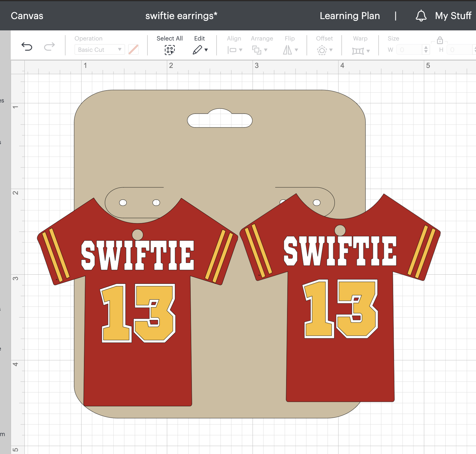Viewport: 476px width, 454px height.
Task: Click the Select All marquee icon
Action: [169, 50]
